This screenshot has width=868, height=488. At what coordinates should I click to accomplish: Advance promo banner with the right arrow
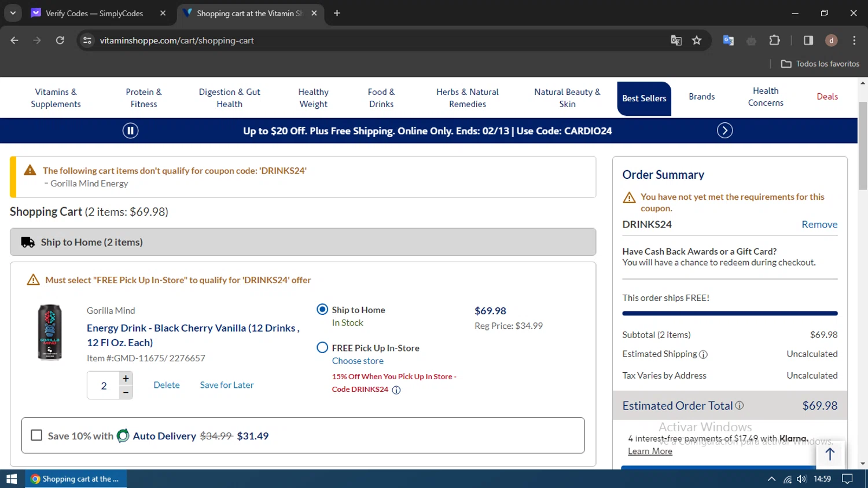[x=724, y=131]
